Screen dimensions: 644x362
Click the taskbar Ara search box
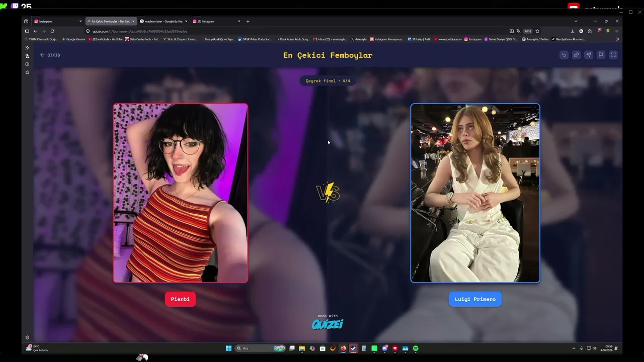[261, 348]
